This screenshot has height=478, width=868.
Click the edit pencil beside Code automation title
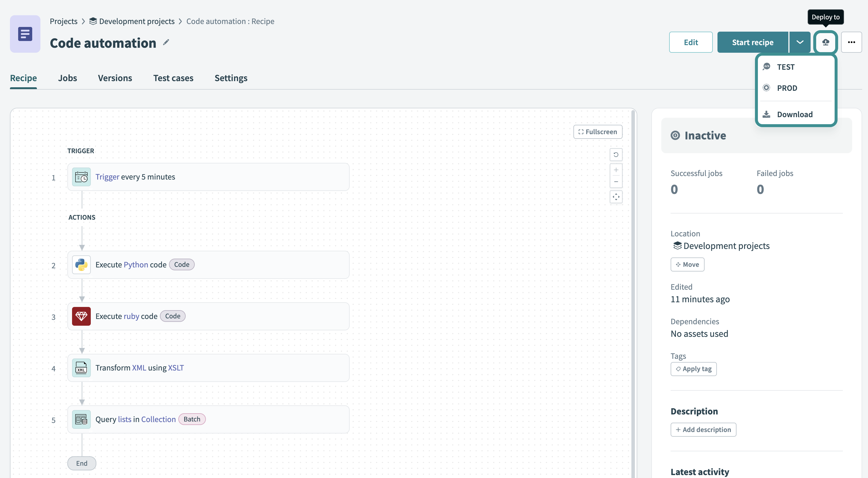pyautogui.click(x=166, y=42)
